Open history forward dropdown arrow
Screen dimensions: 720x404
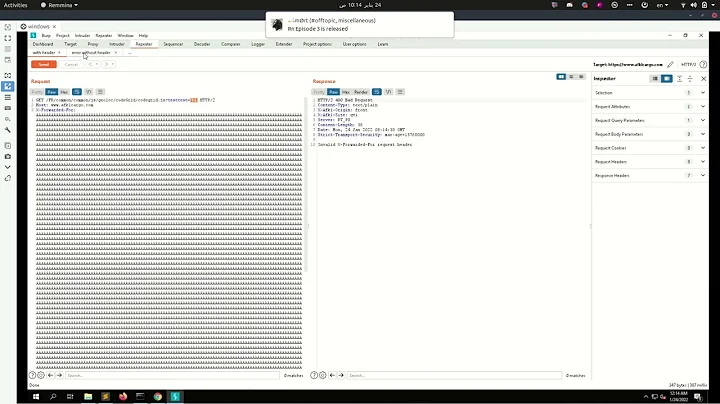112,64
